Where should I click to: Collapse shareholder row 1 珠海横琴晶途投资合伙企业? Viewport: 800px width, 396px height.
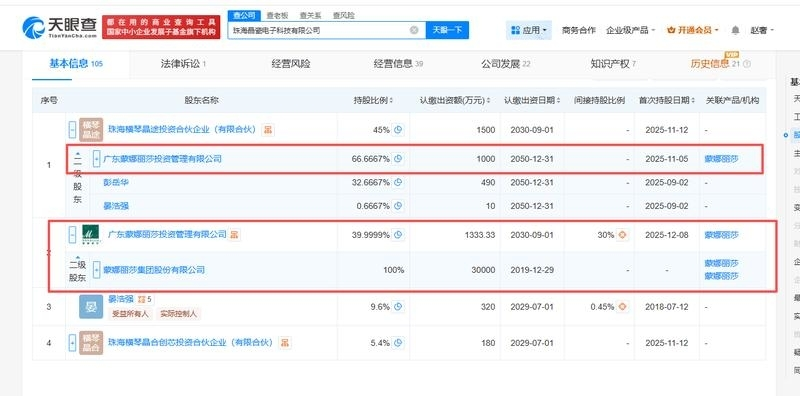[72, 130]
